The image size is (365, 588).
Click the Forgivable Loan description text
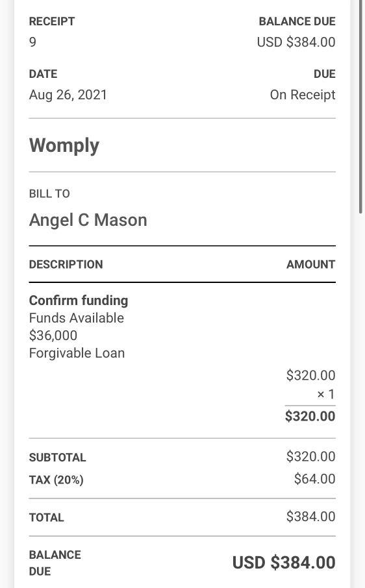click(x=77, y=353)
